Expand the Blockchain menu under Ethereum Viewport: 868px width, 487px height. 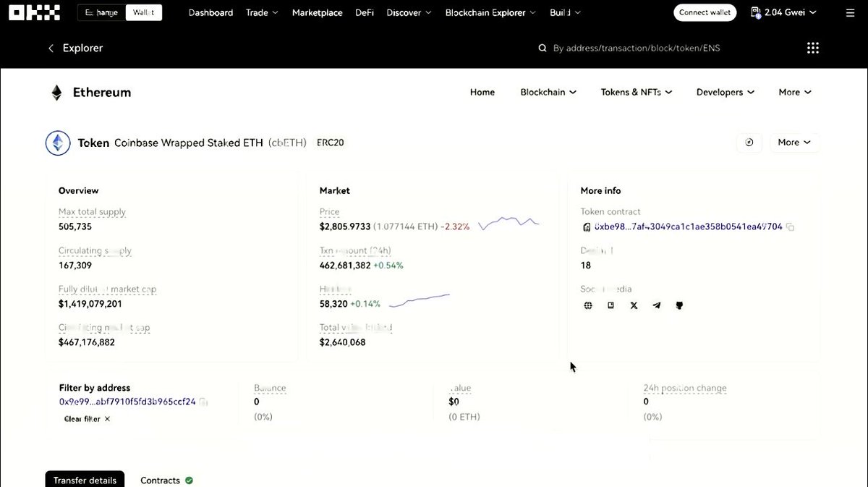tap(548, 92)
